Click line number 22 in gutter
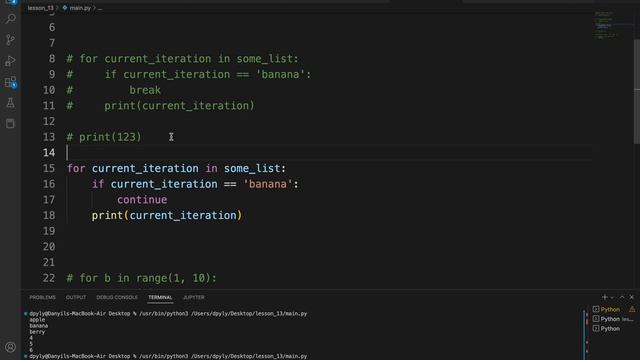The height and width of the screenshot is (360, 640). 49,278
